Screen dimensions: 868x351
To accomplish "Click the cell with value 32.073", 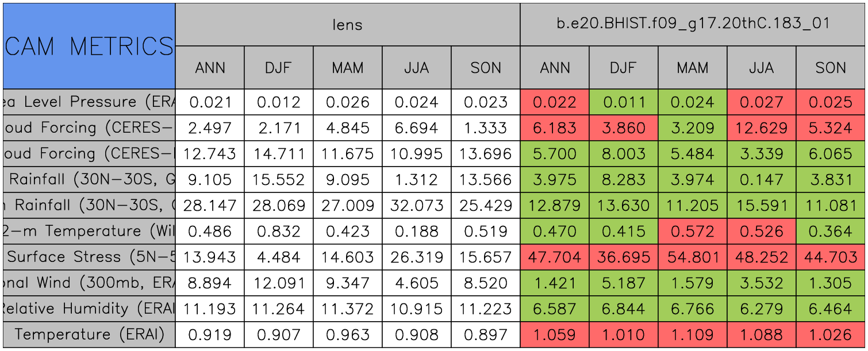I will tap(416, 205).
